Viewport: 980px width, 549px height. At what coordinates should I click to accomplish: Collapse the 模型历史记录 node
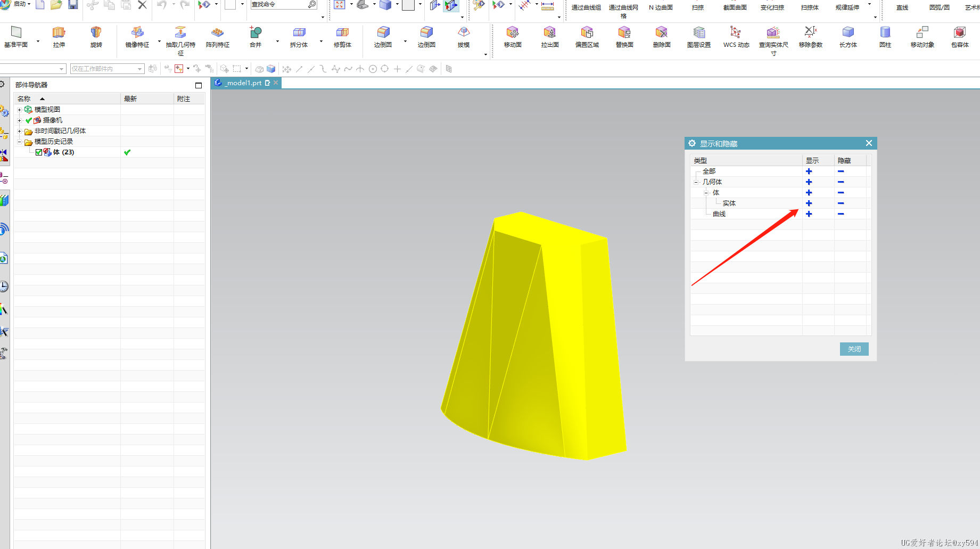tap(20, 142)
